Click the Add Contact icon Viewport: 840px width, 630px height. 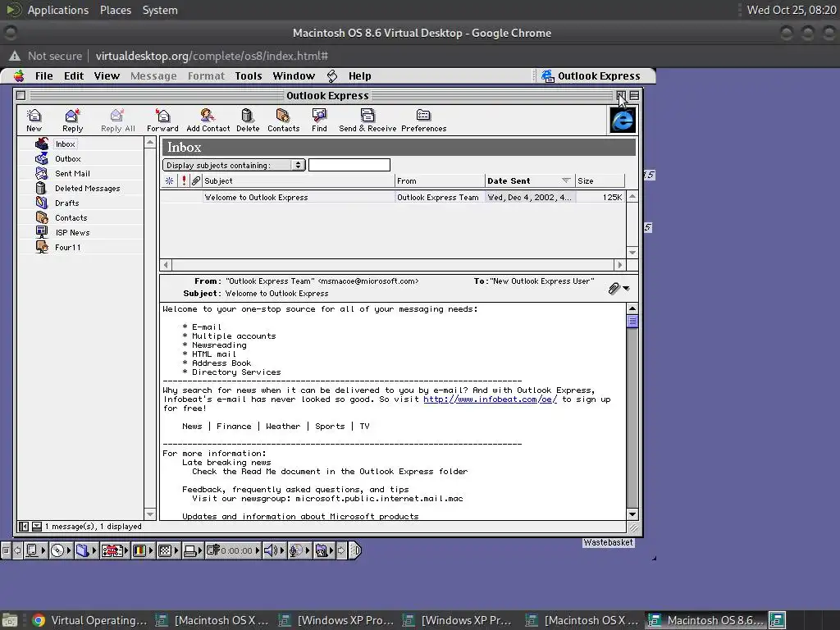[x=208, y=120]
